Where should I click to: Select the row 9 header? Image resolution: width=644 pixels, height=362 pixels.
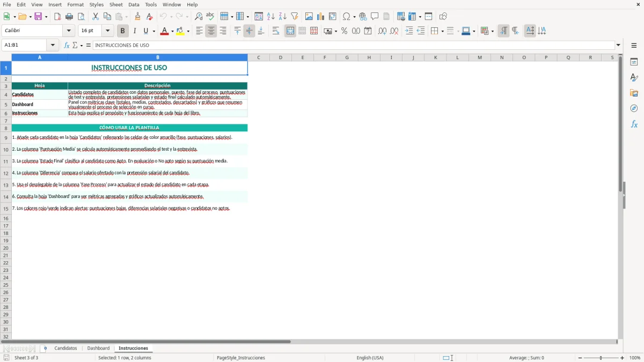coord(6,138)
